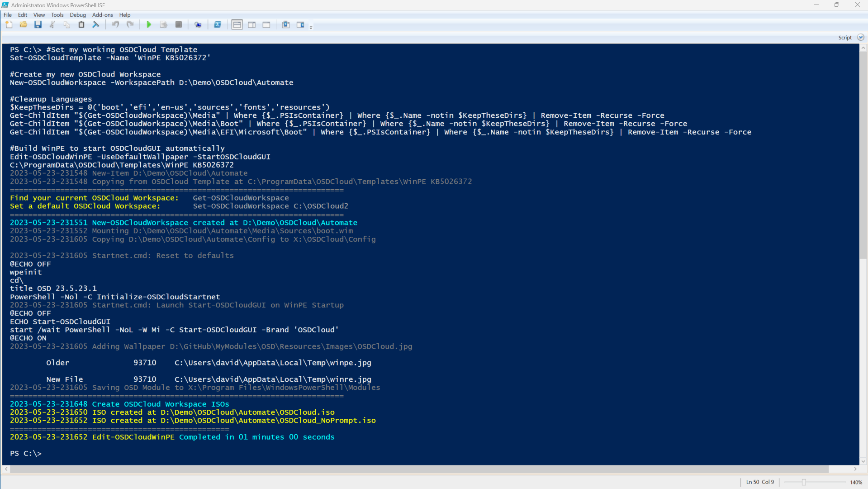The height and width of the screenshot is (489, 868).
Task: Clear the console pane with the brush icon
Action: (96, 25)
